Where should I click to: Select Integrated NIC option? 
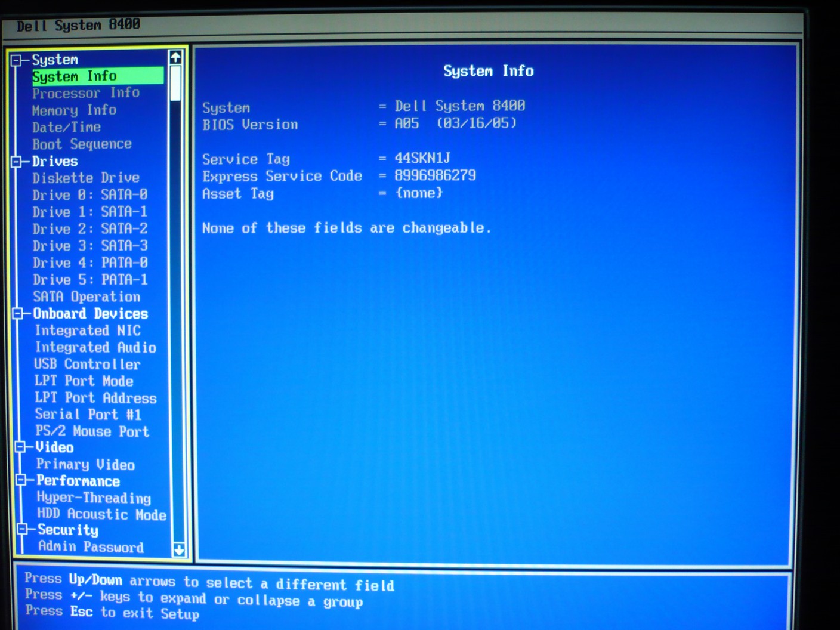(88, 331)
